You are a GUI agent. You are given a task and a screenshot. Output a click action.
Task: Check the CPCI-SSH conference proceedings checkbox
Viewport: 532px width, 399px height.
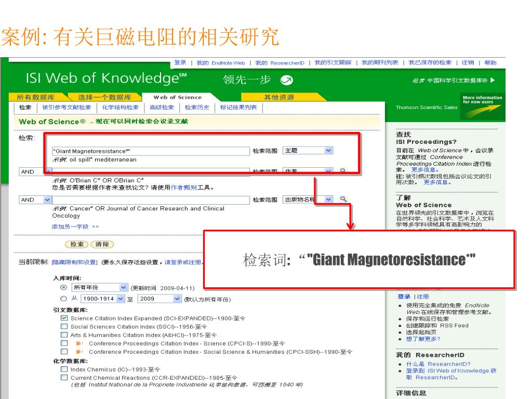[x=64, y=352]
